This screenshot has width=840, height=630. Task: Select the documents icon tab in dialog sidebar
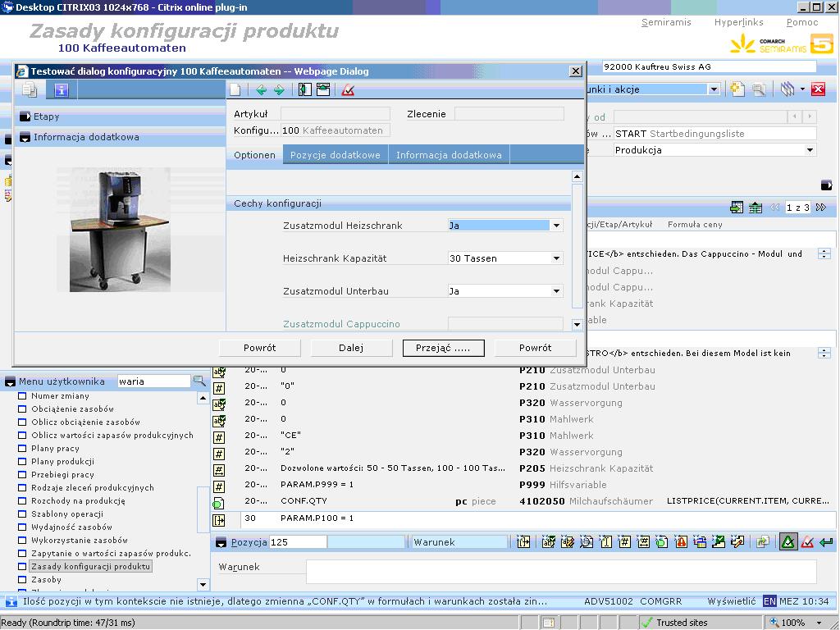click(x=30, y=89)
